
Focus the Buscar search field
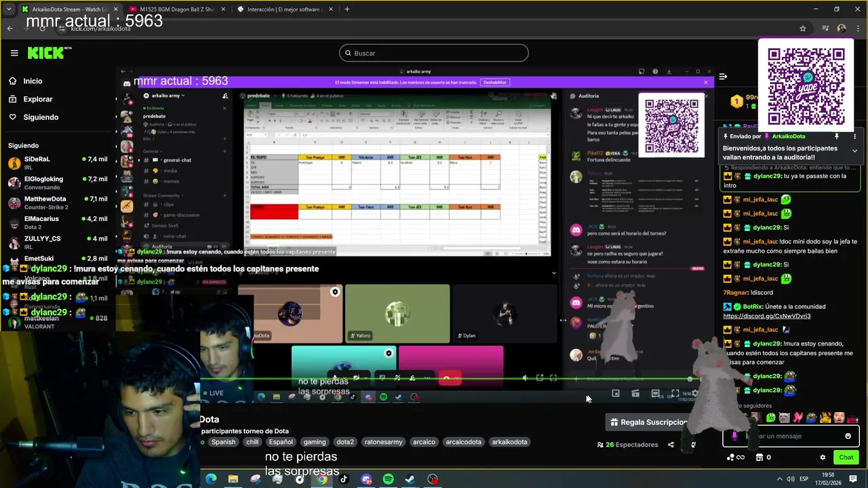[434, 53]
